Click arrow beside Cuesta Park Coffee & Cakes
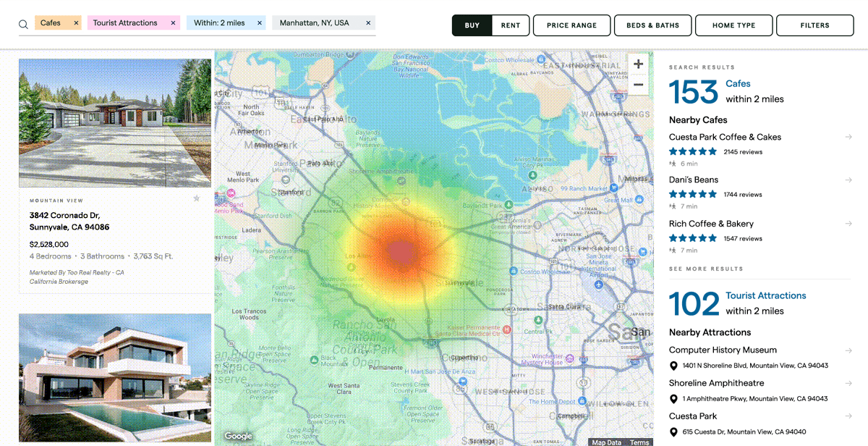The height and width of the screenshot is (446, 868). 848,137
